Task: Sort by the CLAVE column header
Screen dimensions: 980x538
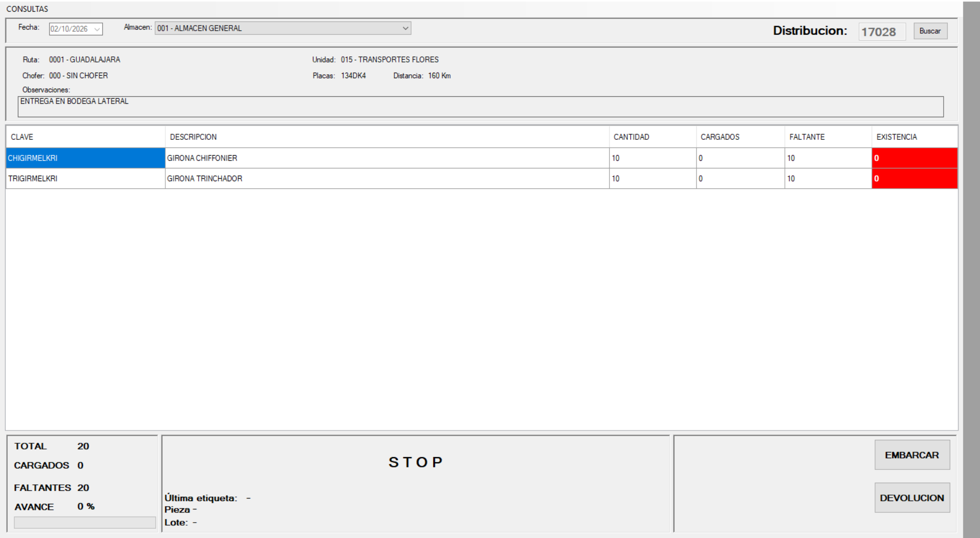Action: tap(86, 137)
